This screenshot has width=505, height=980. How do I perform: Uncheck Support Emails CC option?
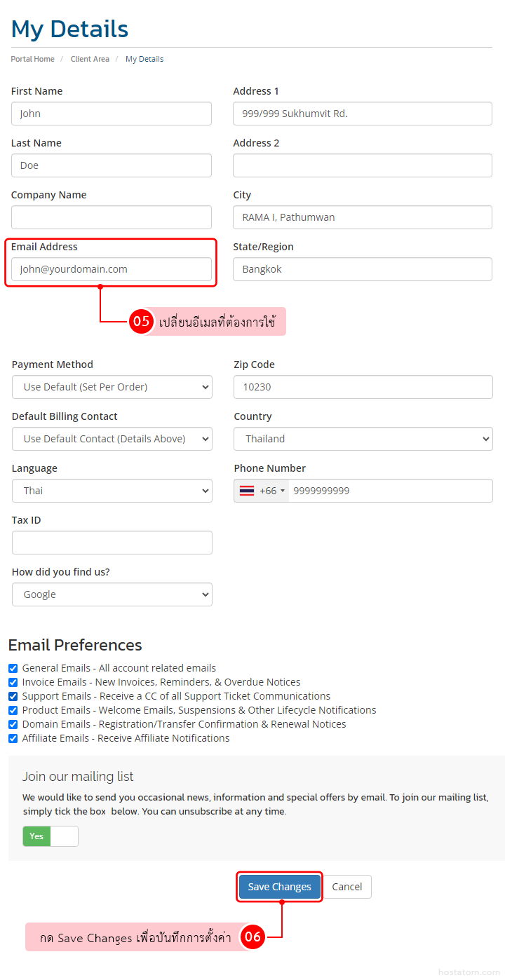point(13,696)
